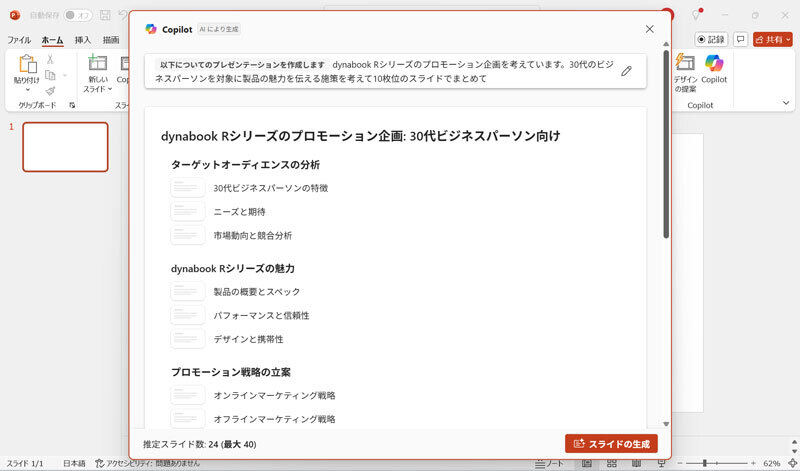This screenshot has width=800, height=471.
Task: Click the Format Painter brush icon
Action: tap(50, 91)
